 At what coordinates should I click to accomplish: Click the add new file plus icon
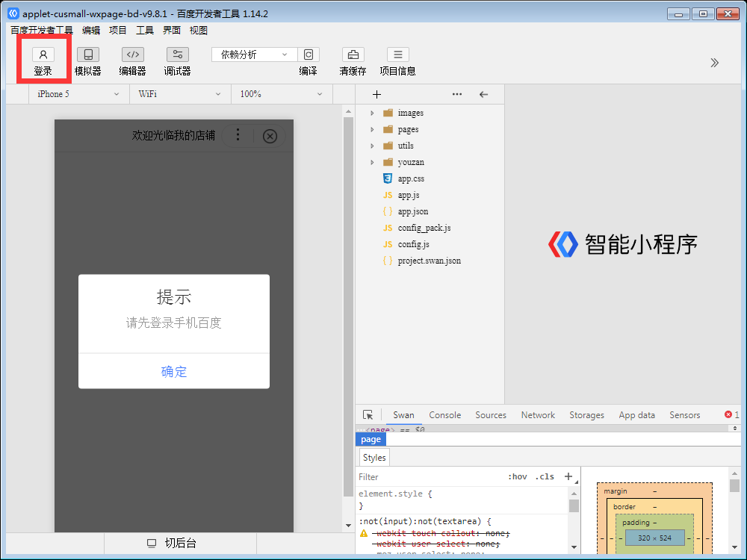click(376, 95)
